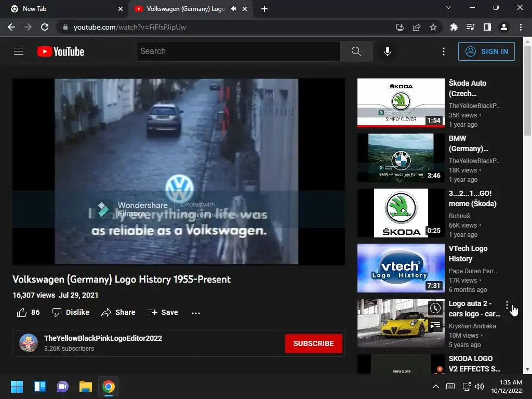Screen dimensions: 532x399
Task: Mute the tab via speaker icon
Action: point(233,9)
